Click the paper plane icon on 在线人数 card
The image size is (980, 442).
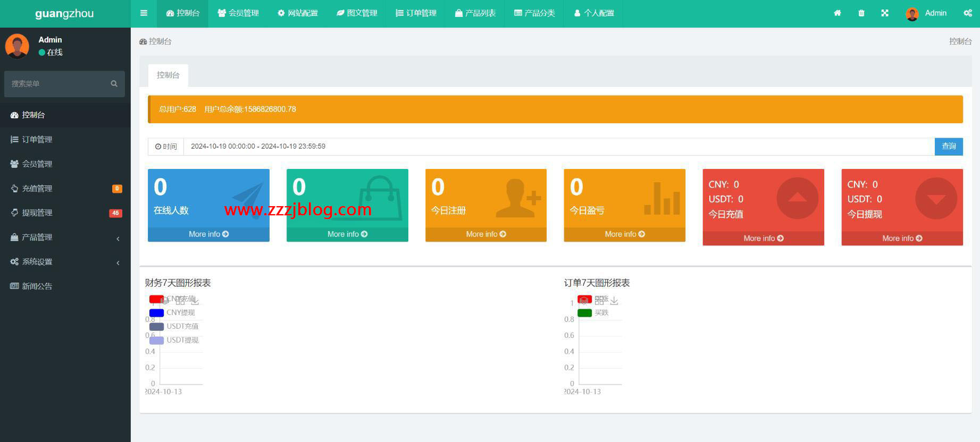248,201
